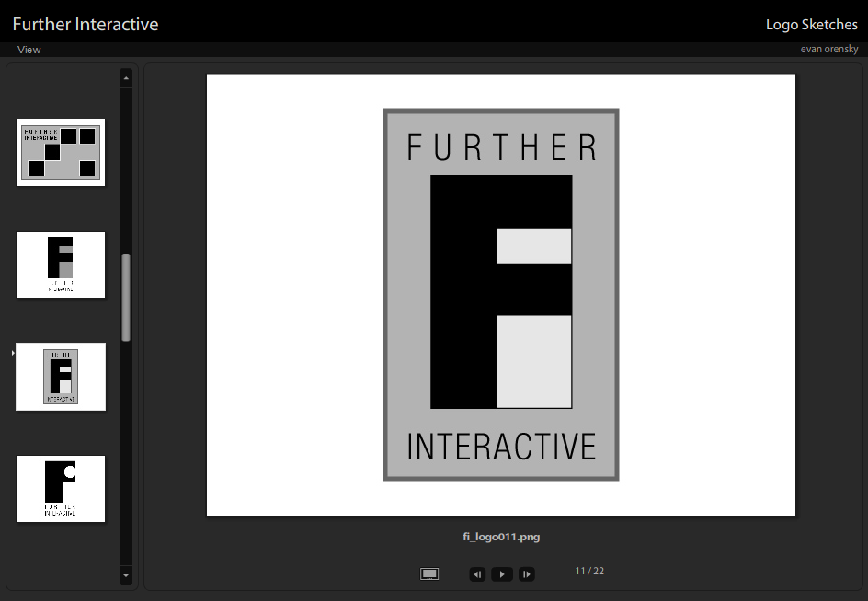Toggle the filmstrip view icon
868x601 pixels.
pyautogui.click(x=429, y=574)
